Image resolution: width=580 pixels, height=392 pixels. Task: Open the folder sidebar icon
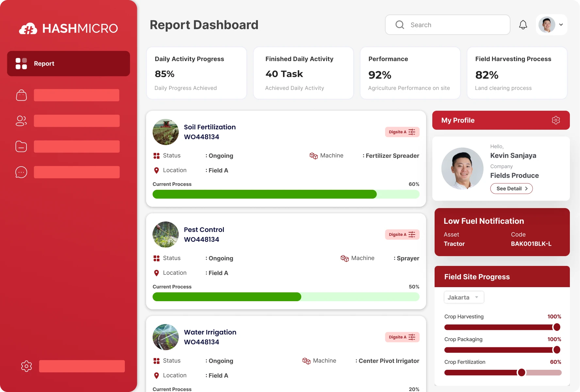21,146
